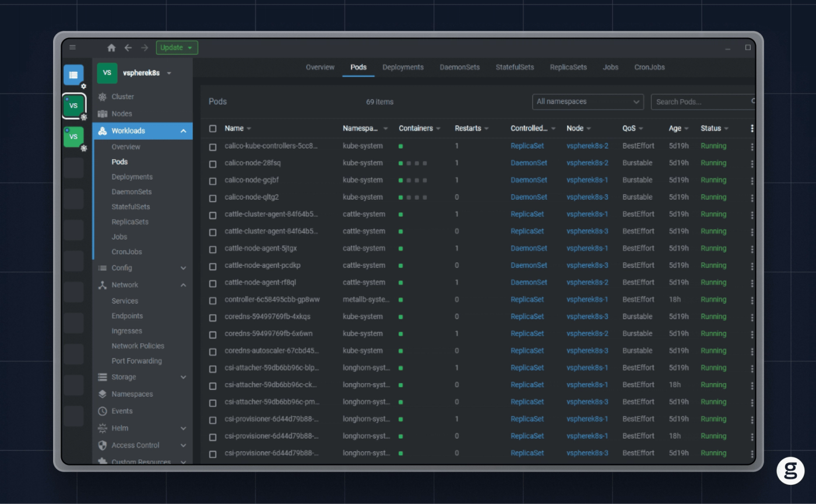Screen dimensions: 816x504
Task: Check the coredns-59499769fb-6x6wn pod checkbox
Action: click(213, 334)
